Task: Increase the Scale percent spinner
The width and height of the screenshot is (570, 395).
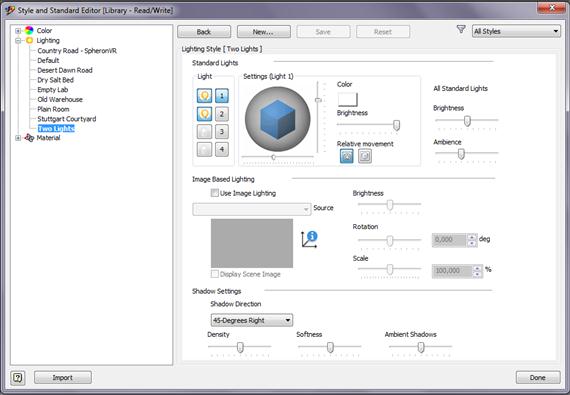Action: coord(477,268)
